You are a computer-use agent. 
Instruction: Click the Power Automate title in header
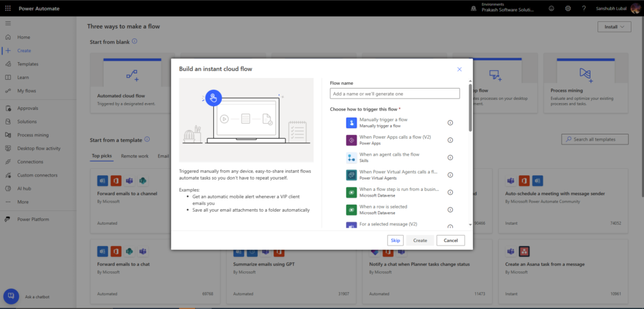pos(40,8)
